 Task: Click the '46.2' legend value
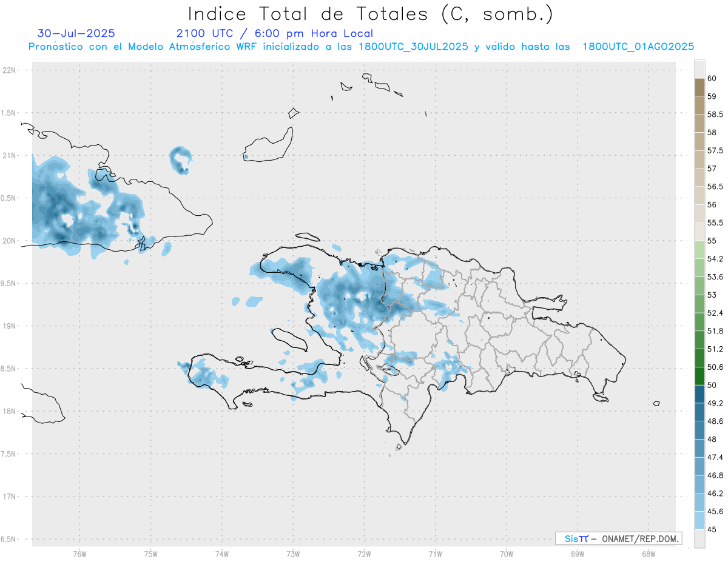click(x=715, y=493)
